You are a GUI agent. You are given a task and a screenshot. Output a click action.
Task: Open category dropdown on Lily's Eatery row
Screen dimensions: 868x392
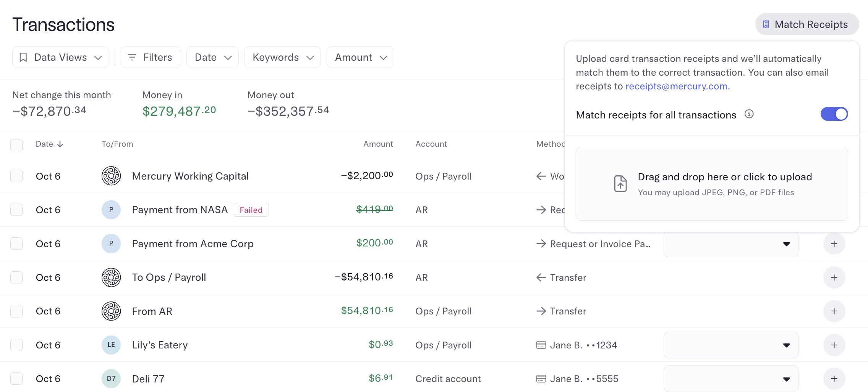(x=731, y=345)
